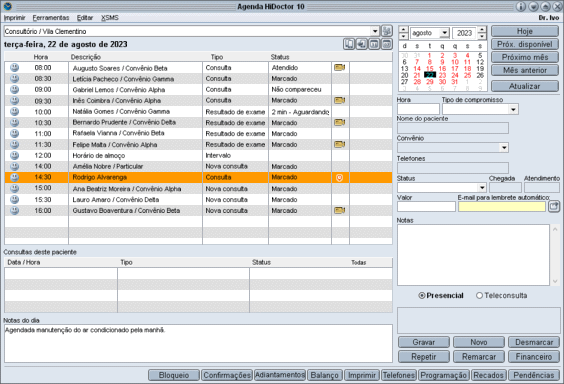
Task: Click the last calendar icon in date toolbar
Action: click(x=387, y=44)
